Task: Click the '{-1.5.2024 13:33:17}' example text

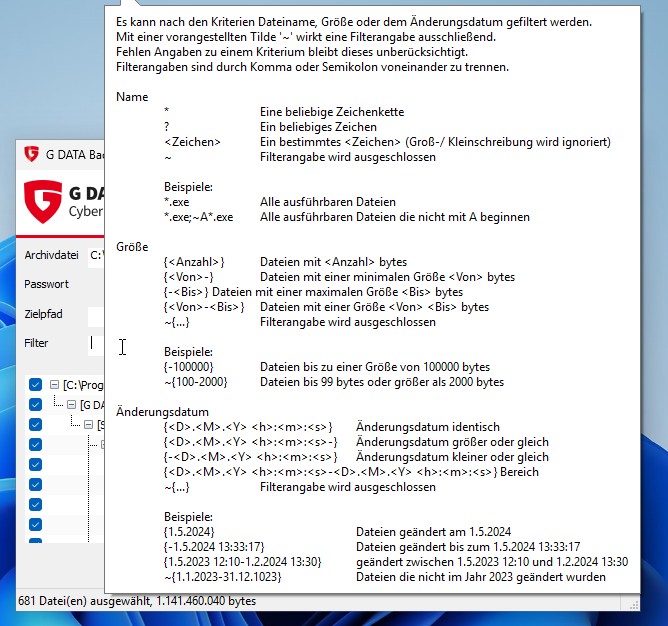Action: [x=214, y=547]
